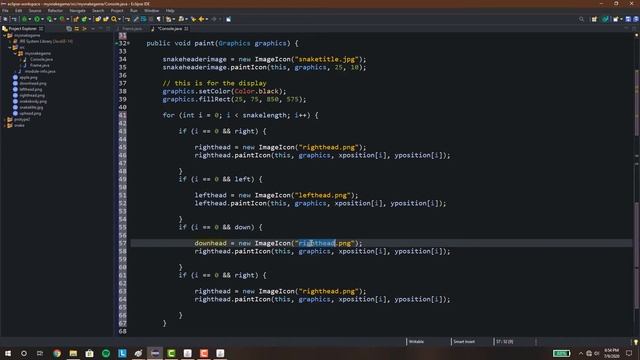Select downhead.png in Project Explorer
Image resolution: width=640 pixels, height=360 pixels.
[x=33, y=83]
